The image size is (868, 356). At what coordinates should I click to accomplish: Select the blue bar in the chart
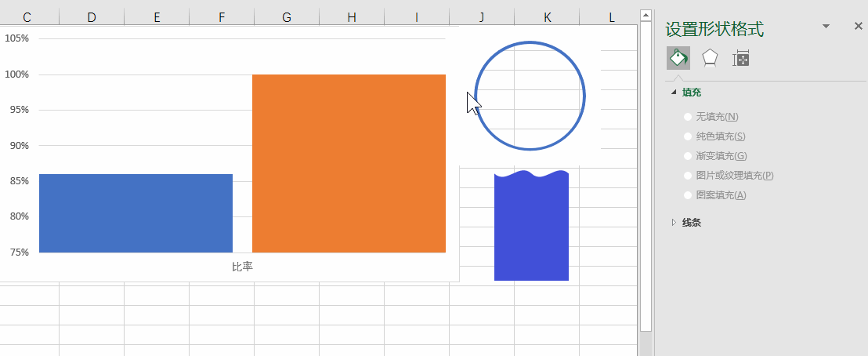[x=136, y=213]
